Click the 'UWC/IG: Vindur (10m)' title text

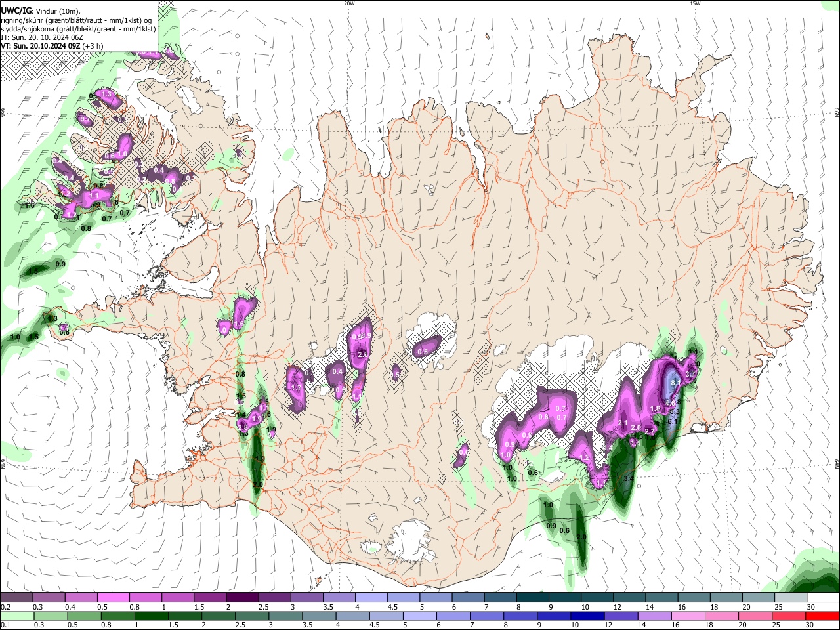coord(41,11)
